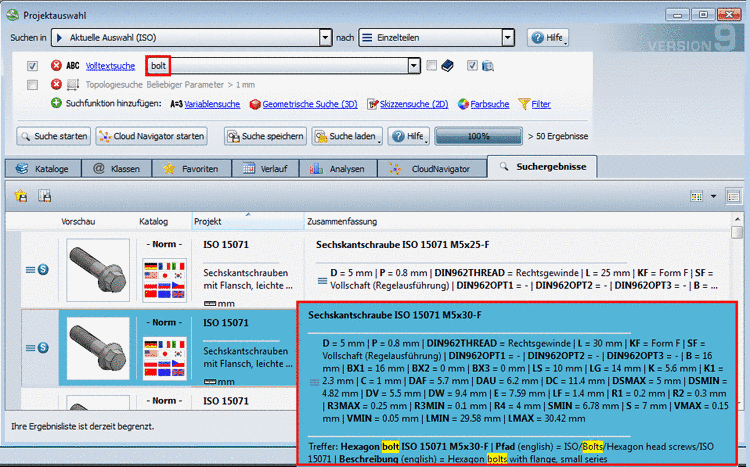Sort by the Projekt column header
Viewport: 750px width, 467px height.
pos(248,221)
